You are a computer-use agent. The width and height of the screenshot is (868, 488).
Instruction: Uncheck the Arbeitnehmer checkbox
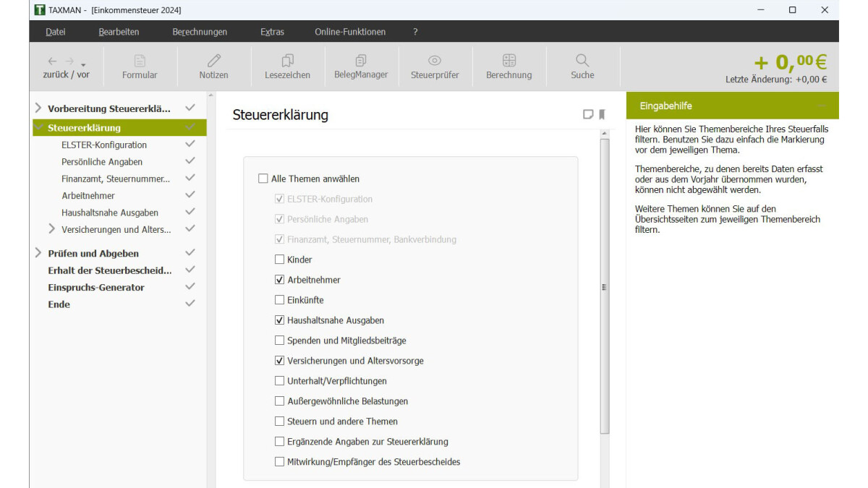coord(279,280)
